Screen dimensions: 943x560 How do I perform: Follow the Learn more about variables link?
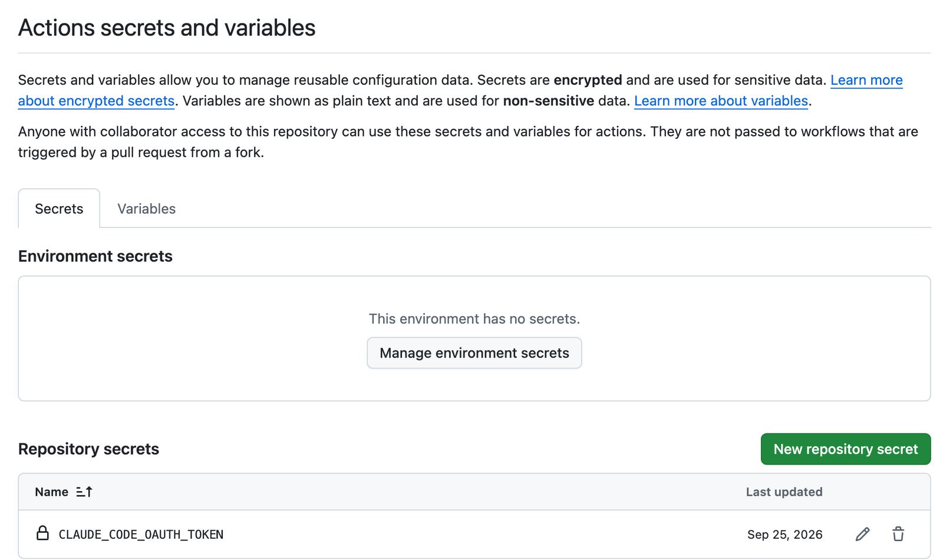coord(721,101)
